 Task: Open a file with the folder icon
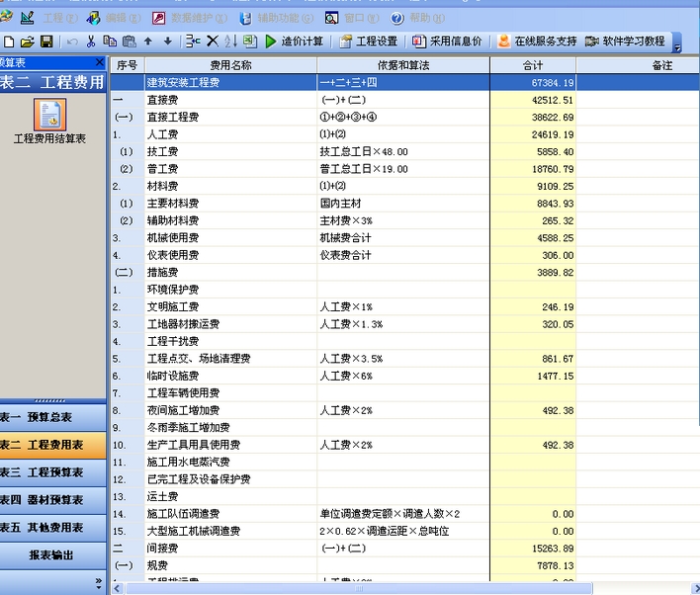pos(28,42)
